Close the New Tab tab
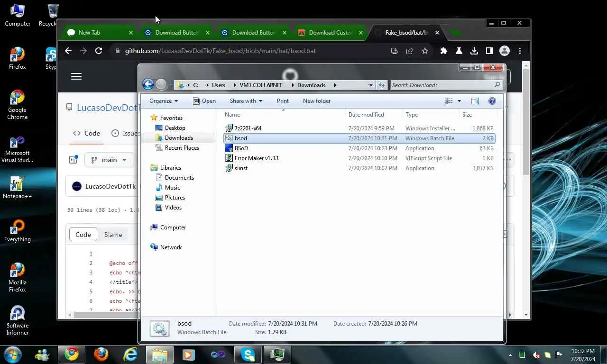 (x=131, y=33)
